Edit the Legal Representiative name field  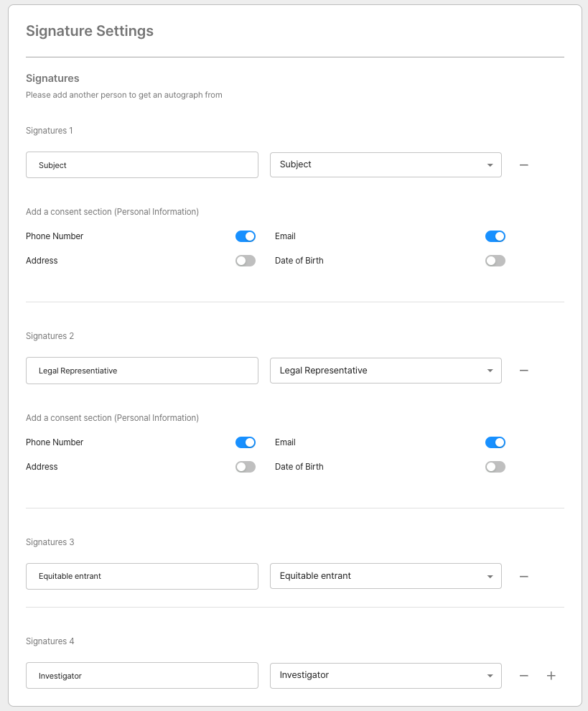click(x=142, y=371)
